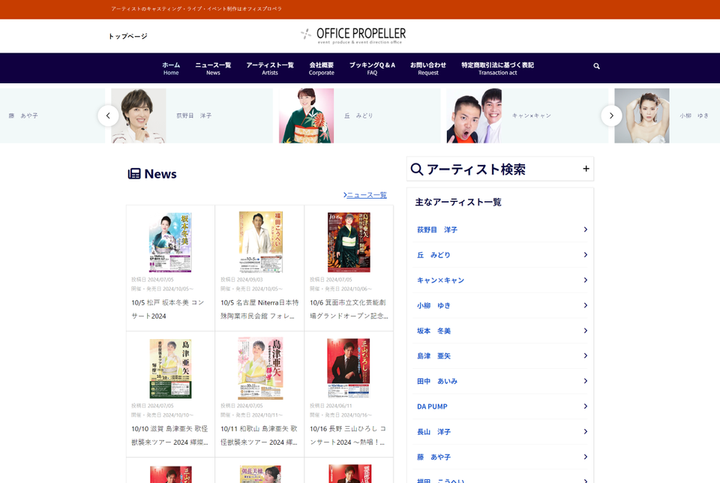Open the ニュース一覧 News menu item
The height and width of the screenshot is (483, 720).
click(213, 68)
